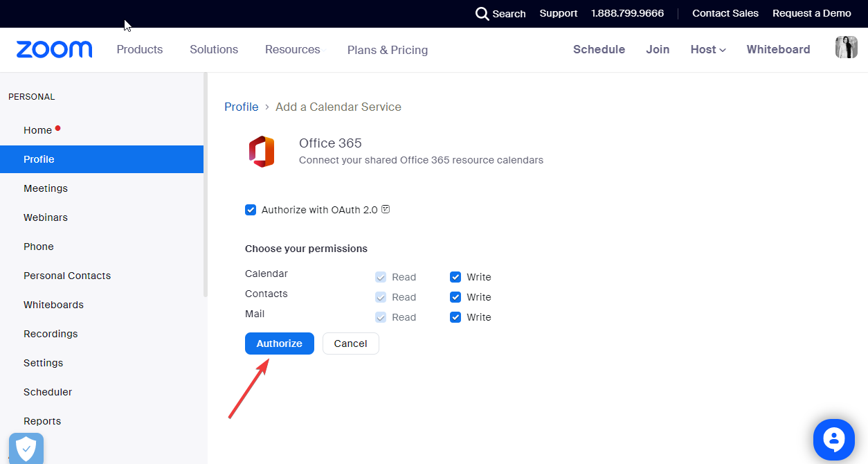Click 'Add a Calendar Service' breadcrumb text
868x464 pixels.
338,107
